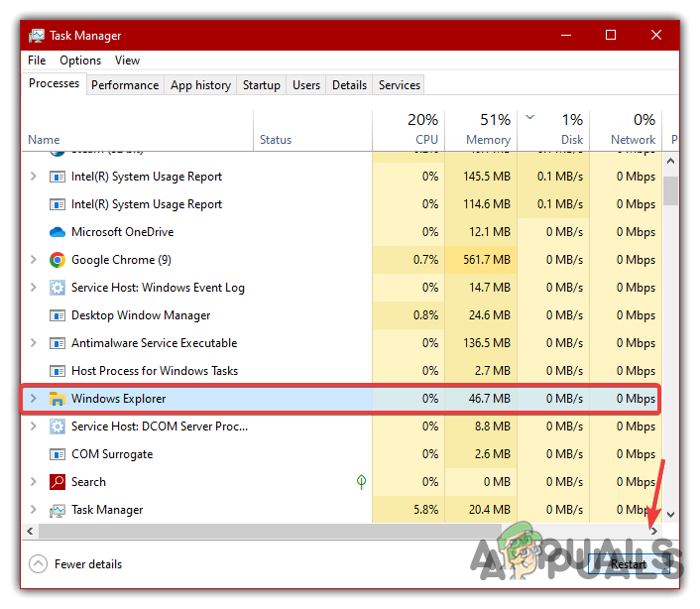700x609 pixels.
Task: Select the Processes tab
Action: pyautogui.click(x=54, y=83)
